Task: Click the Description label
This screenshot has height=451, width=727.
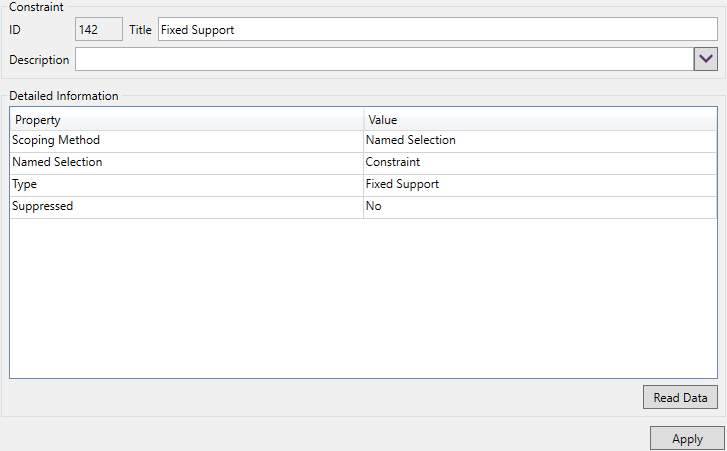Action: (x=39, y=60)
